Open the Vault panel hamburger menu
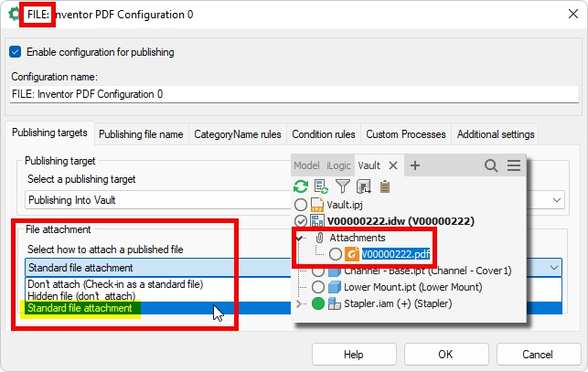588x372 pixels. [514, 165]
